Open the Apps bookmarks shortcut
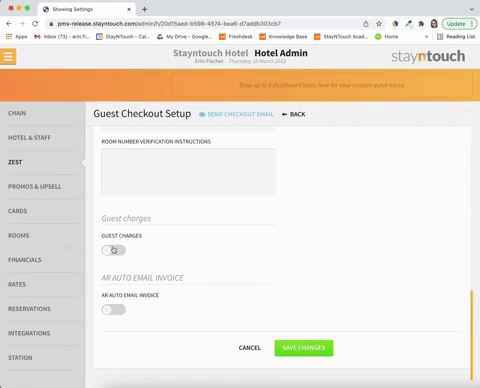Viewport: 480px width, 388px height. click(x=16, y=37)
